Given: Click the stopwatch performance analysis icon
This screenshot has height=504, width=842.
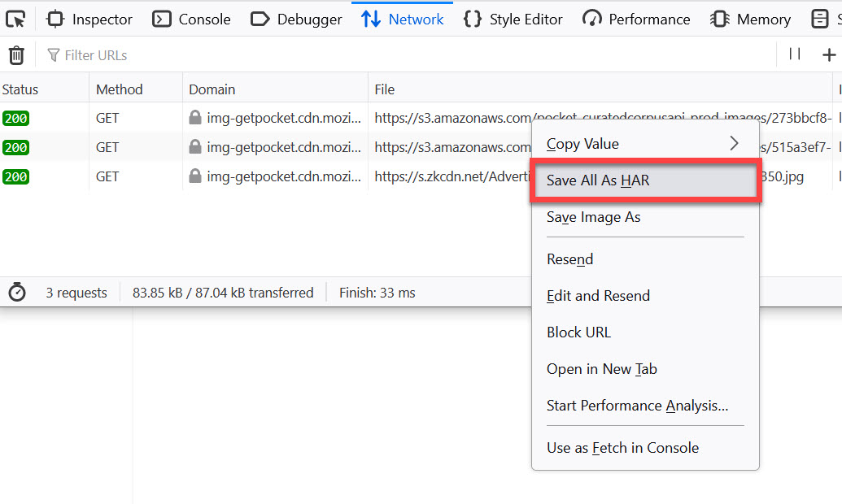Looking at the screenshot, I should click(17, 293).
